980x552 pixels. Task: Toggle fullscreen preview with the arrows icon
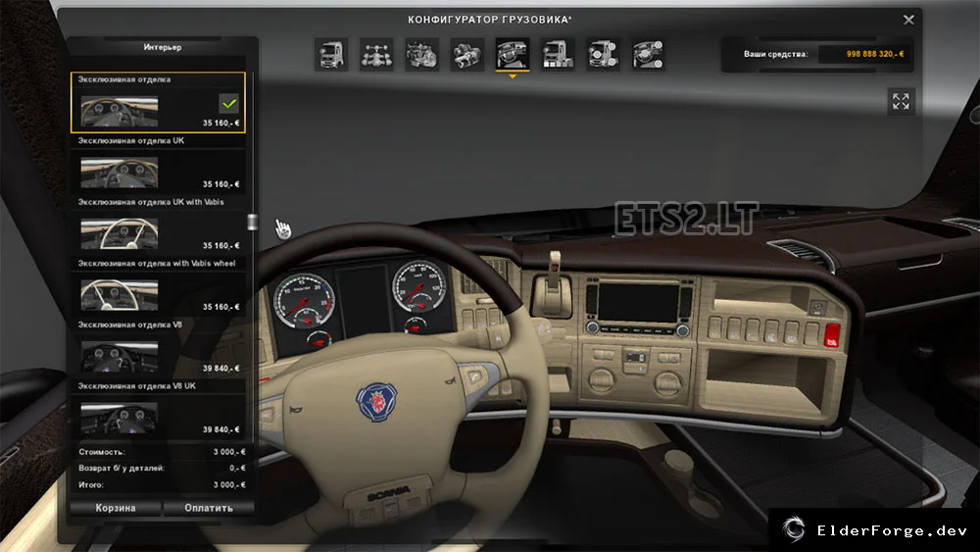[901, 101]
